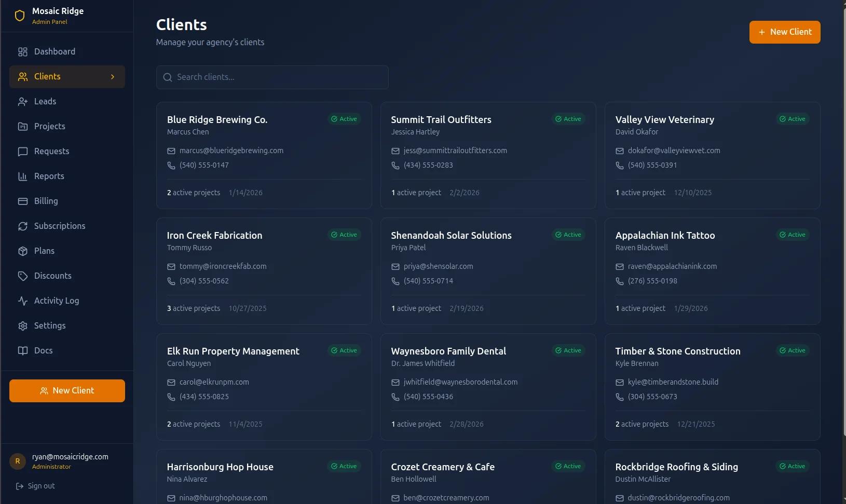Click the administrator avatar circle
The height and width of the screenshot is (504, 846).
17,461
